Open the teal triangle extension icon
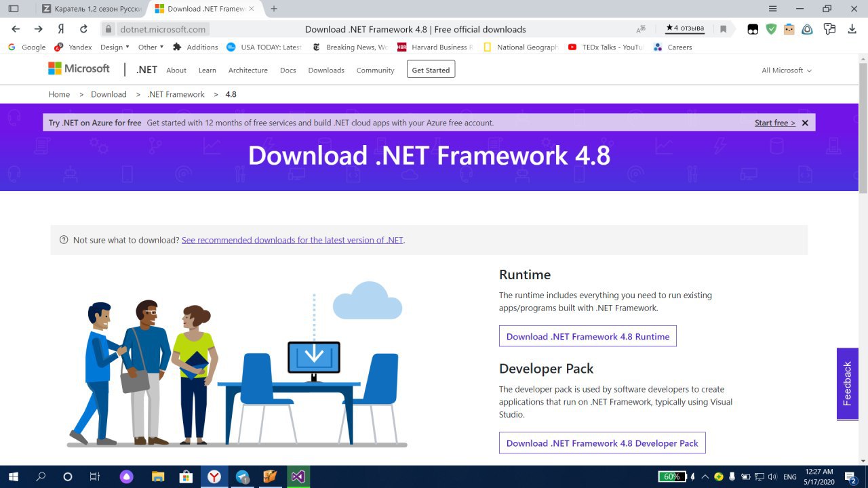Screen dimensions: 868x488 808,29
